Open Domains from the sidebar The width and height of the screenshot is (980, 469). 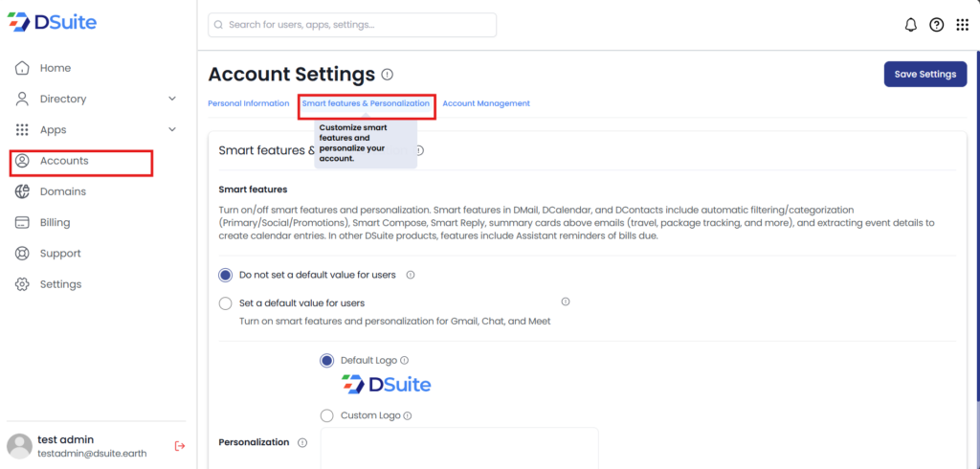point(62,191)
